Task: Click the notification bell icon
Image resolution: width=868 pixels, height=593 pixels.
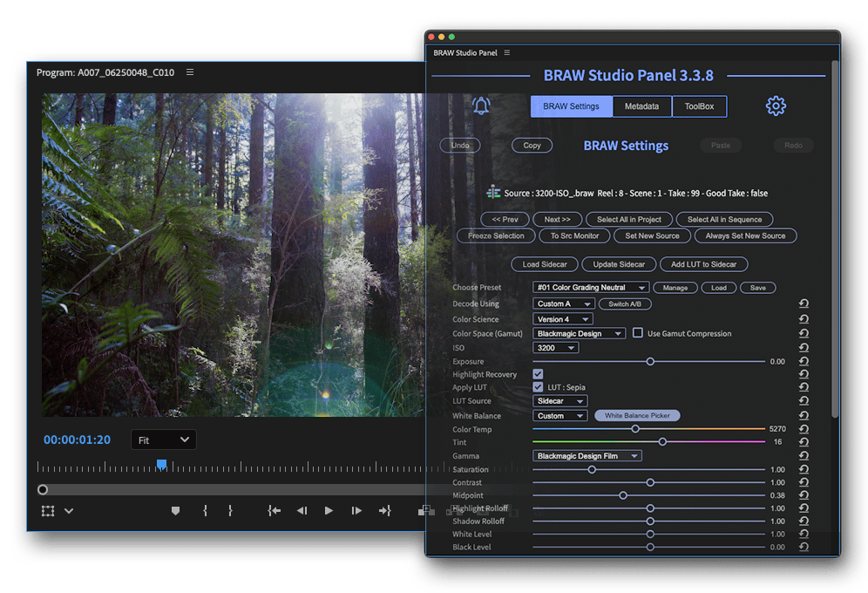Action: 481,106
